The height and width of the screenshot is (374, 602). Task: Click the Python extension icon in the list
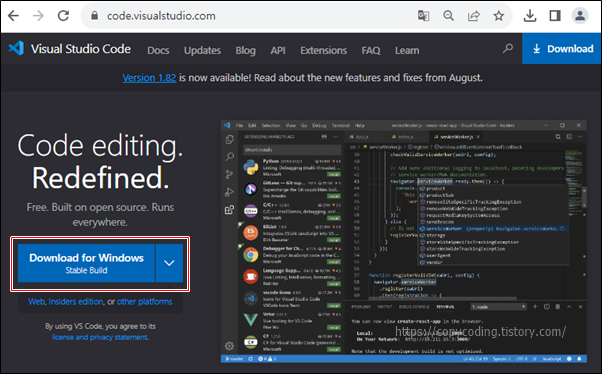point(251,167)
